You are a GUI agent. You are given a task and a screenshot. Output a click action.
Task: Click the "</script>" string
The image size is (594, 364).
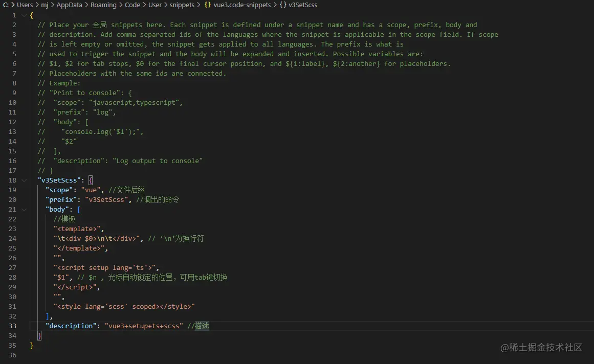(x=75, y=287)
